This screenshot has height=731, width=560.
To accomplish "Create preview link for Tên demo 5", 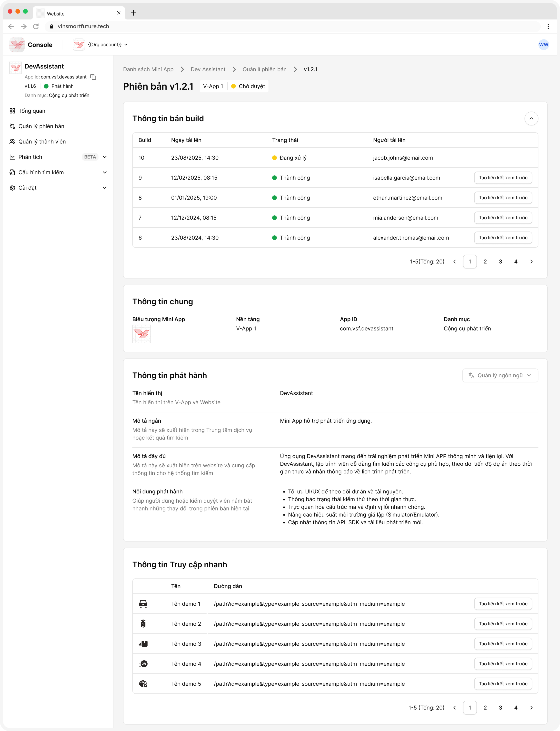I will 503,684.
